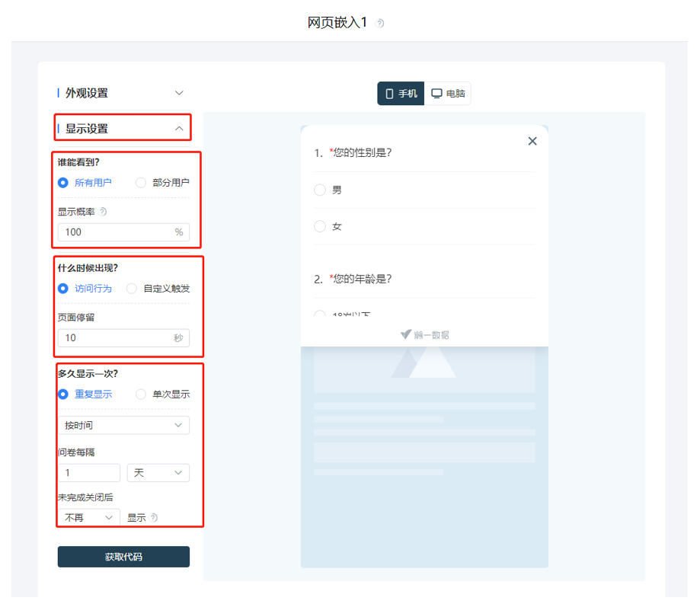Click the 多久显示一次? heading
The width and height of the screenshot is (700, 607).
pyautogui.click(x=88, y=374)
